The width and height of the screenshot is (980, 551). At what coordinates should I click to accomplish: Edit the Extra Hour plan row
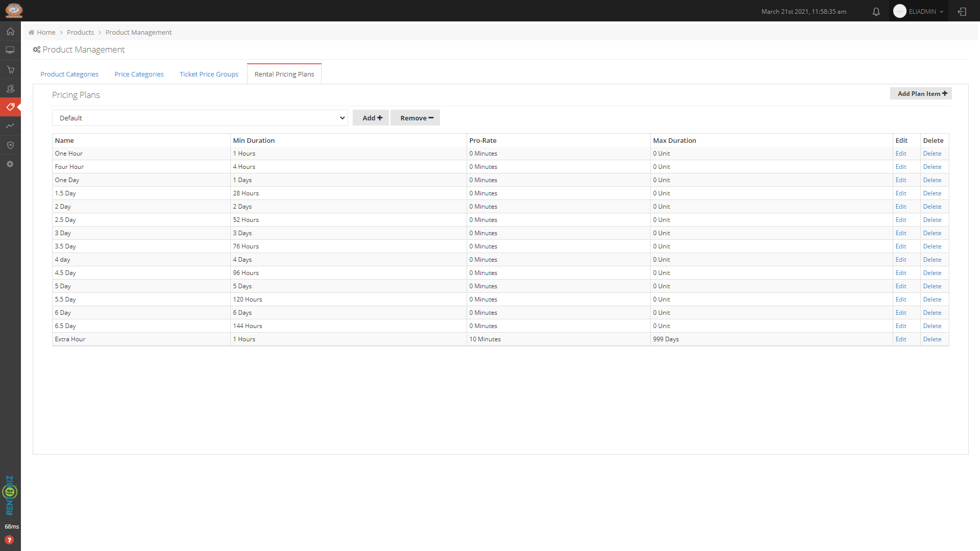pyautogui.click(x=900, y=339)
